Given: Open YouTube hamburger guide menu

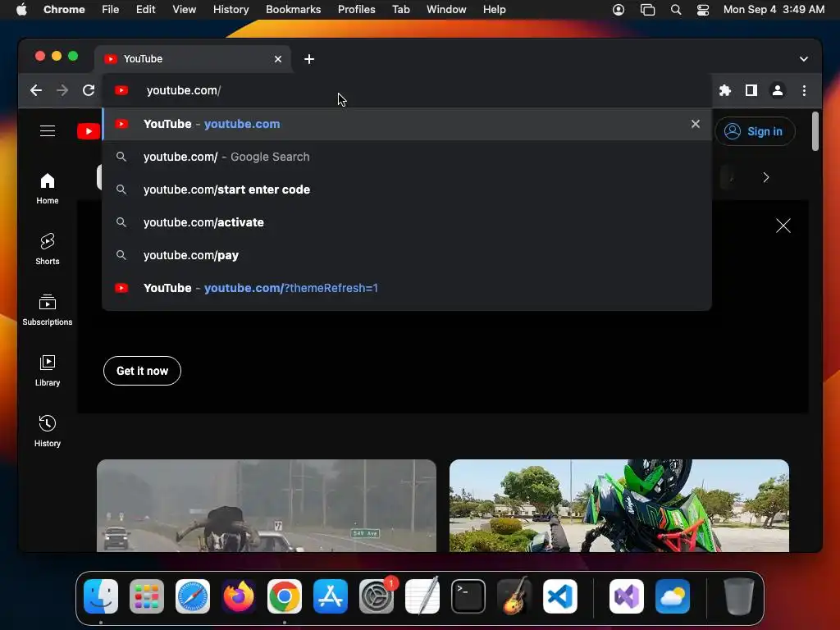Looking at the screenshot, I should pyautogui.click(x=47, y=130).
